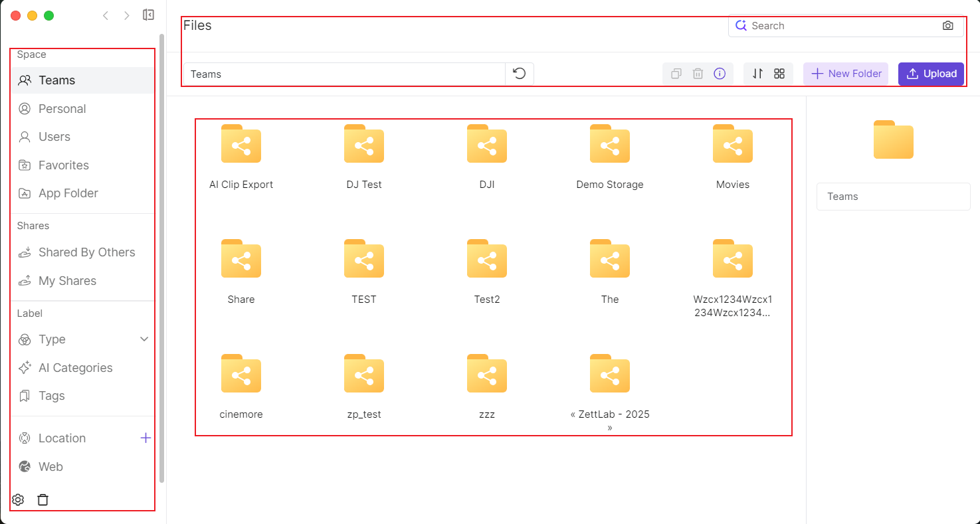Click the copy icon in toolbar
Viewport: 980px width, 524px height.
pyautogui.click(x=676, y=74)
